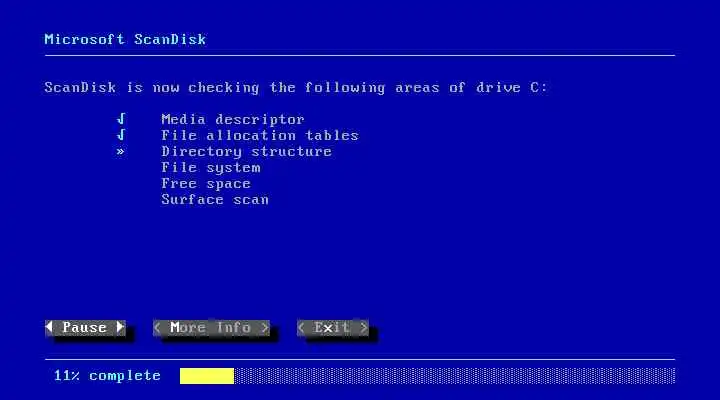Click the 'Directory structure' text
Screen dimensions: 720x400
point(247,152)
